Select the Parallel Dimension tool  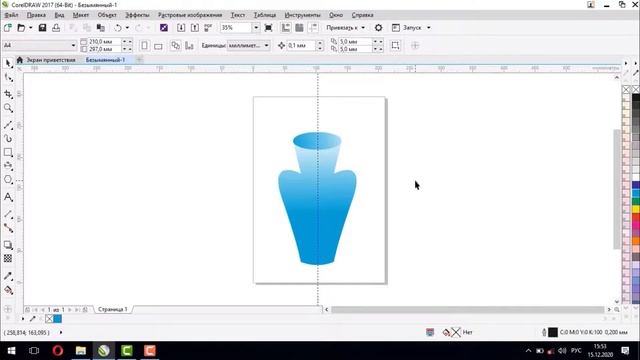point(8,214)
